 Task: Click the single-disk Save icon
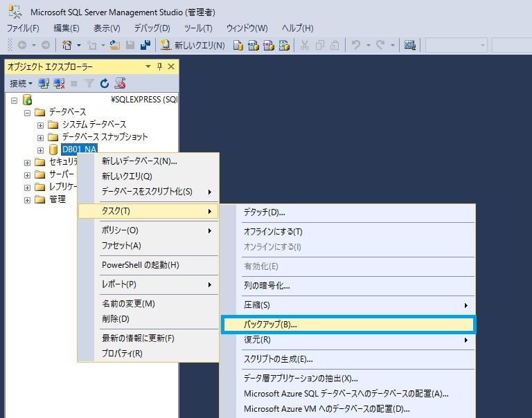click(x=130, y=45)
